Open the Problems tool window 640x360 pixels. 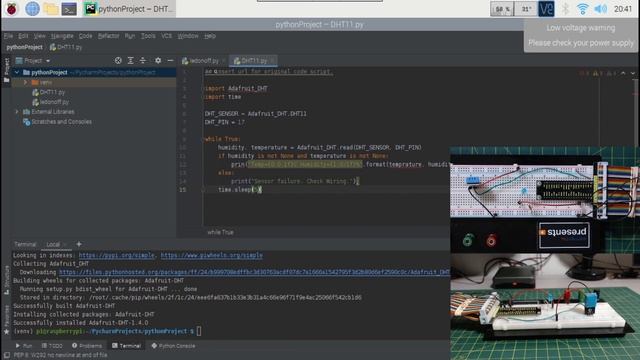pyautogui.click(x=87, y=346)
